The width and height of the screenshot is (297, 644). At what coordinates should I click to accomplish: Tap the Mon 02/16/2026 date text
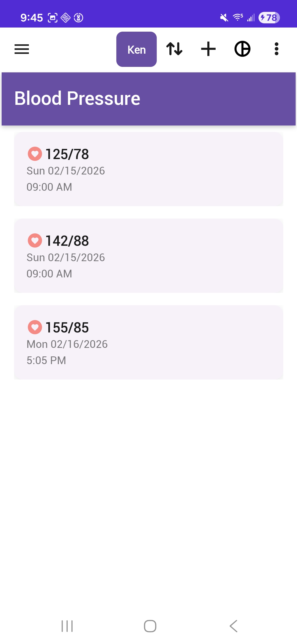point(67,344)
